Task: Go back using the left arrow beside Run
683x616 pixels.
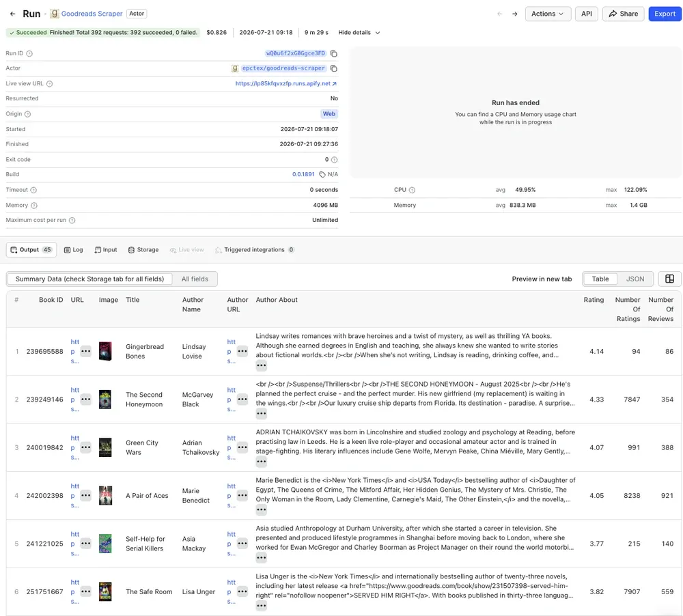Action: click(12, 14)
